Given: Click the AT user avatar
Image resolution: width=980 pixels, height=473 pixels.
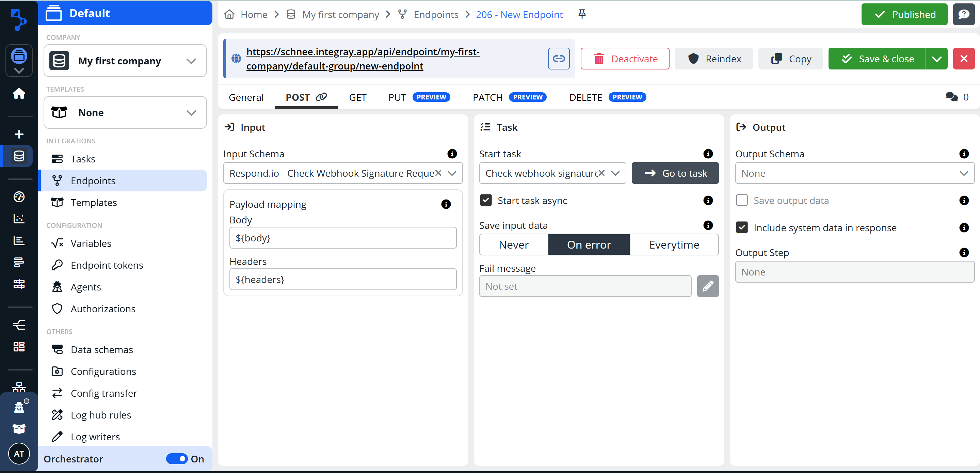Looking at the screenshot, I should click(19, 453).
